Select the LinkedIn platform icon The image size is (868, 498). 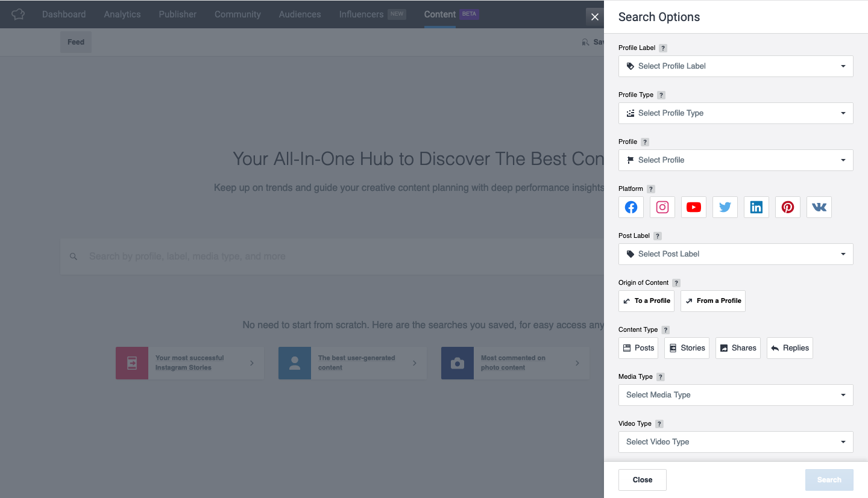756,207
